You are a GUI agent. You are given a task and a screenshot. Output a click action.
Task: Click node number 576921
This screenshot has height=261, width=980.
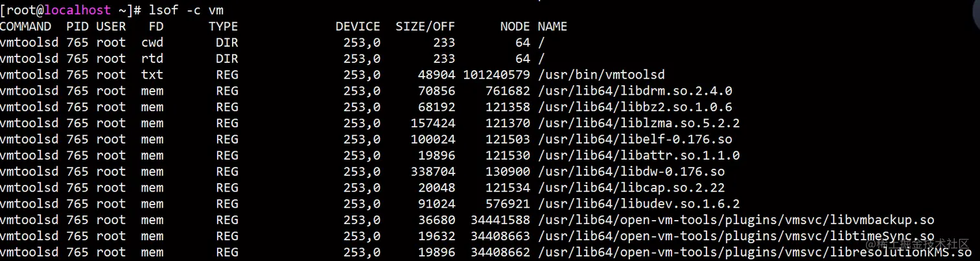pyautogui.click(x=507, y=204)
